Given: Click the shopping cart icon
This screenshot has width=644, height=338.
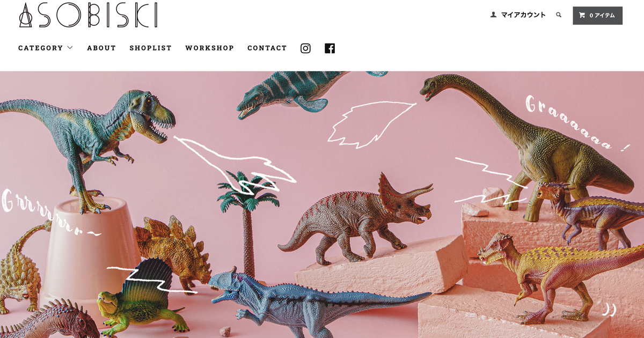Looking at the screenshot, I should [x=582, y=16].
